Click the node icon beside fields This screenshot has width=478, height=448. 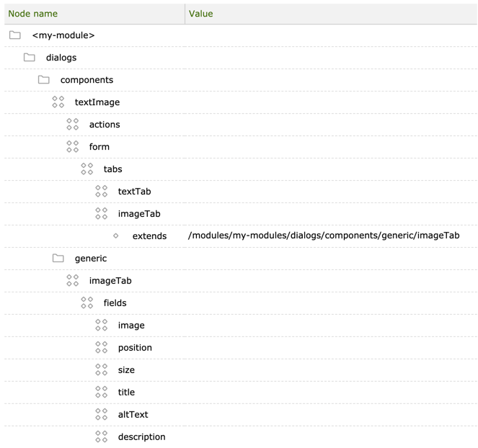click(x=87, y=303)
